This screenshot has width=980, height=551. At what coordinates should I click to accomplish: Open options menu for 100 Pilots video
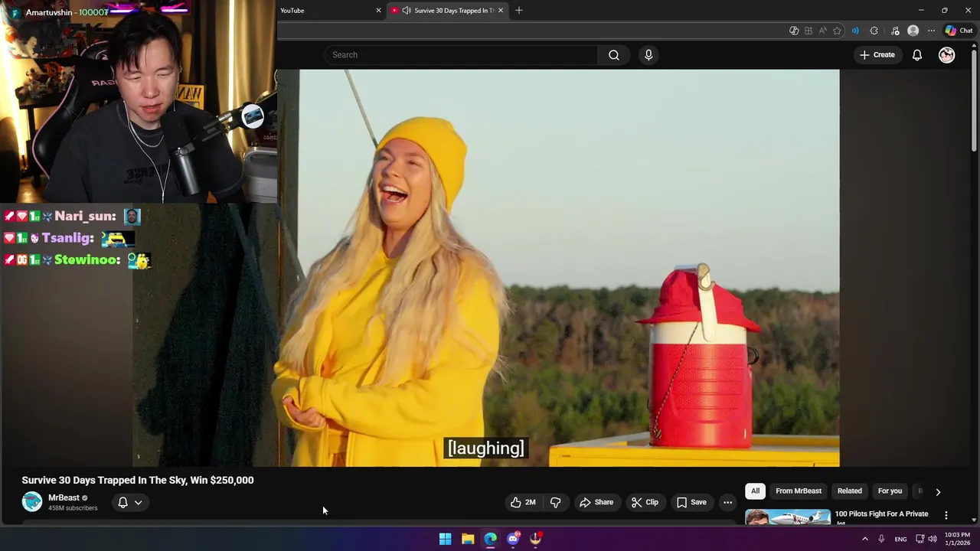click(946, 515)
